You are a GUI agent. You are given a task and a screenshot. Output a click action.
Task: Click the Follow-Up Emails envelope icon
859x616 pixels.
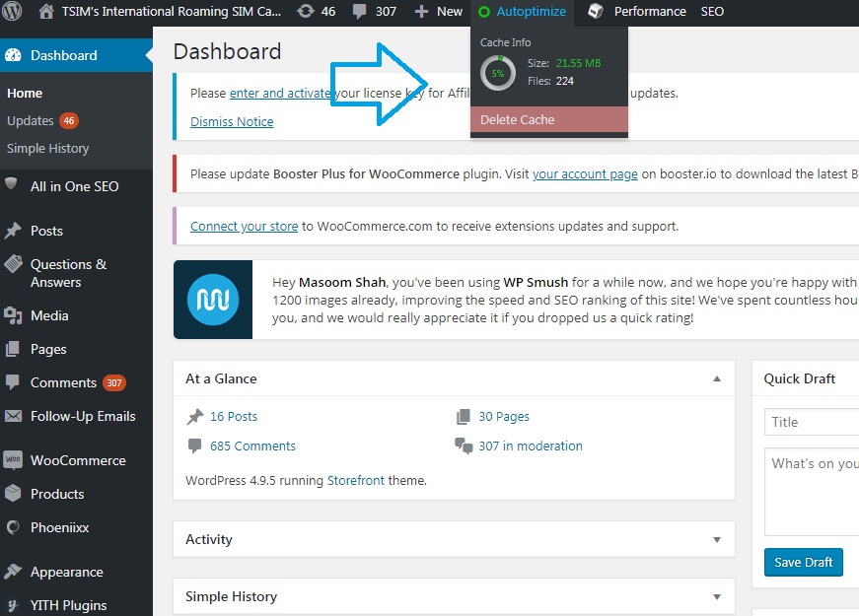click(x=13, y=416)
